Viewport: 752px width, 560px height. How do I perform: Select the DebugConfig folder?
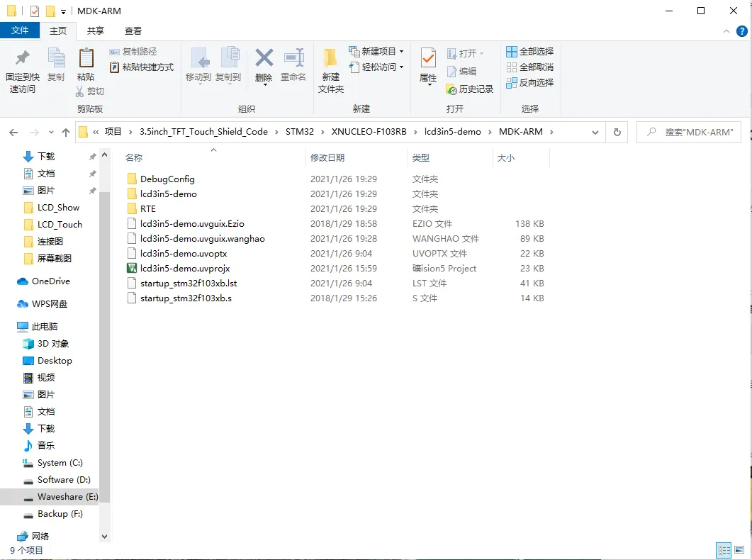coord(167,179)
